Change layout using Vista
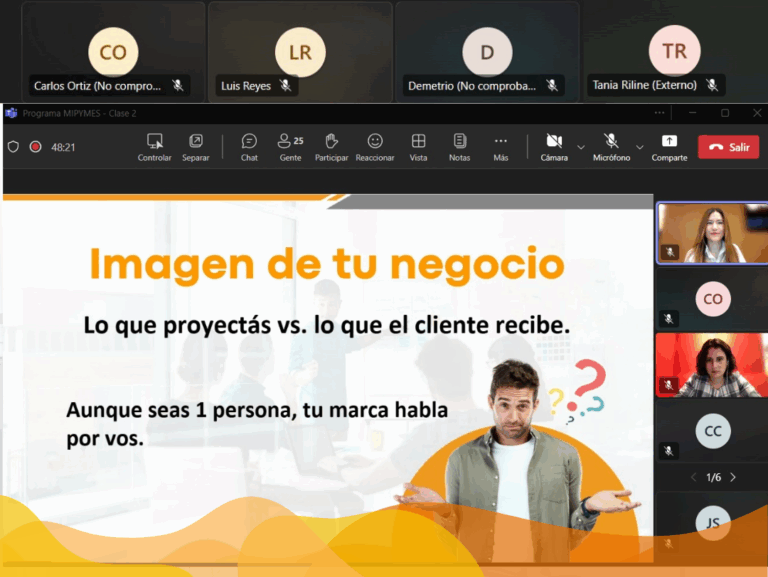 (418, 147)
